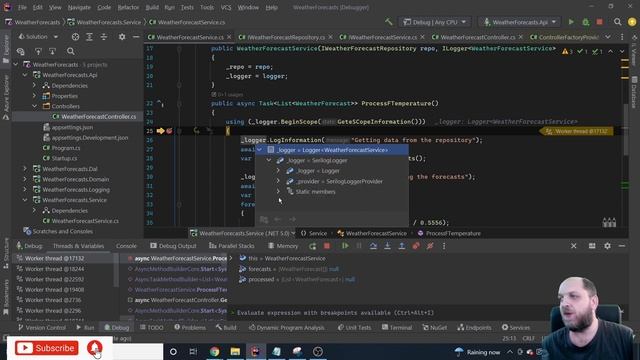This screenshot has height=360, width=640.
Task: Open Solution panel settings gear
Action: tap(122, 37)
